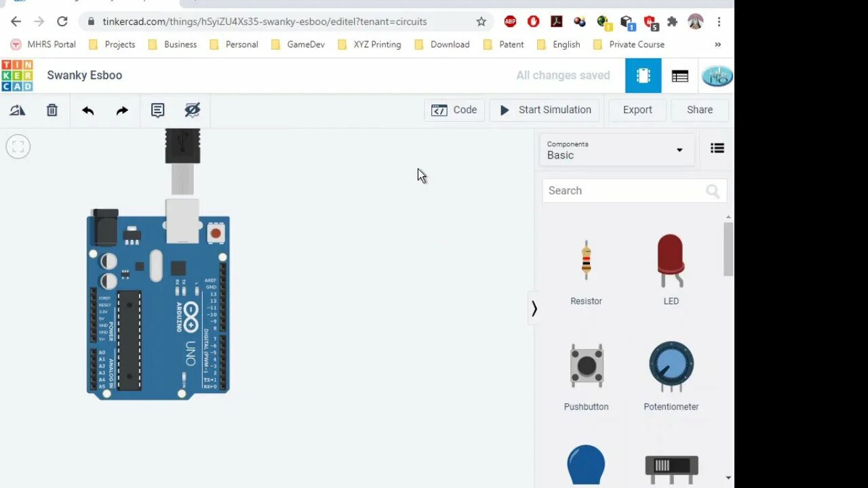Open Chrome profile avatar

[696, 22]
